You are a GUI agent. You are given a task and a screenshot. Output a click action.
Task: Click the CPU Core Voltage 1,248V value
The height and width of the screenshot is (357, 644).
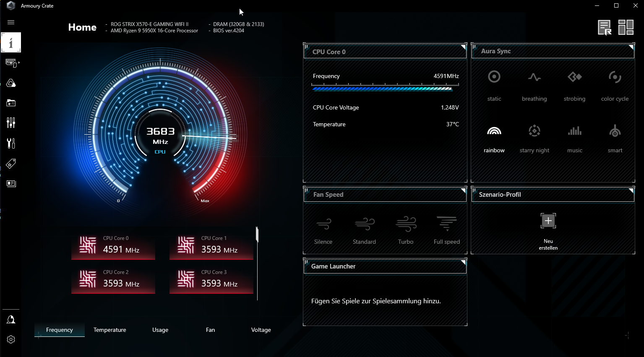point(450,107)
